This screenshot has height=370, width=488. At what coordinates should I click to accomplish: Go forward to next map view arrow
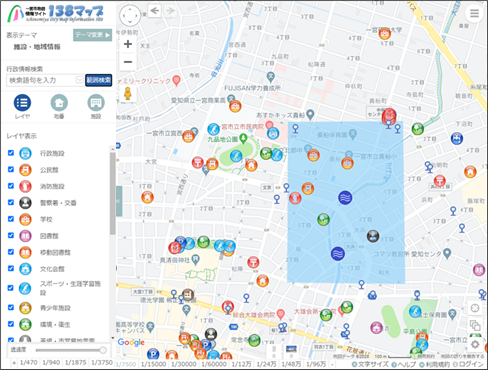click(x=170, y=11)
